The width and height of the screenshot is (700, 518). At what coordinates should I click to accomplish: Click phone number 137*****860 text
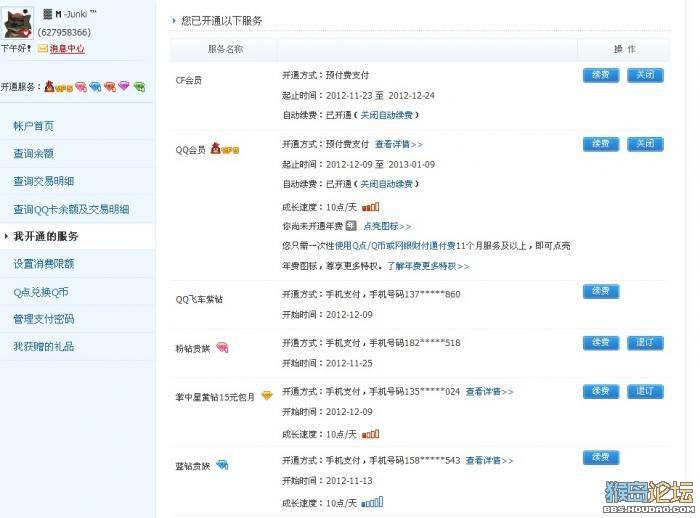(x=432, y=294)
